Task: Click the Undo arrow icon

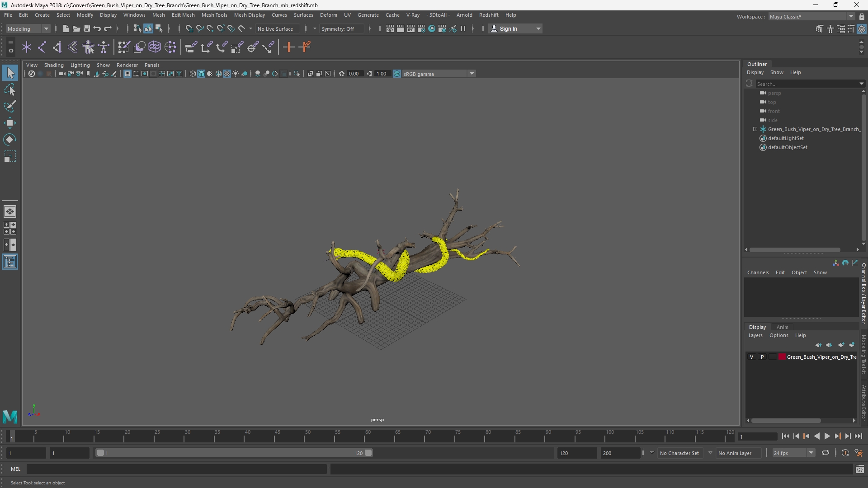Action: click(x=97, y=28)
